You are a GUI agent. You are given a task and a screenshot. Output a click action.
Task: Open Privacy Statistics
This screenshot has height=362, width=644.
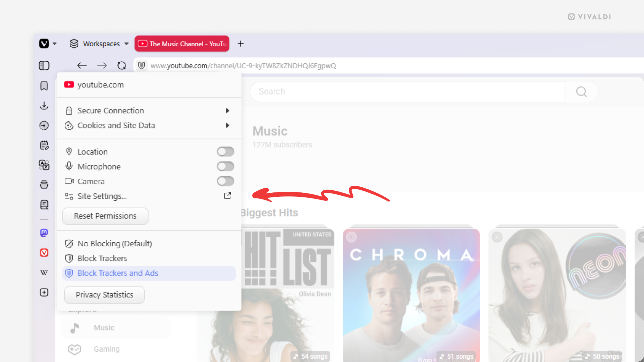[105, 295]
